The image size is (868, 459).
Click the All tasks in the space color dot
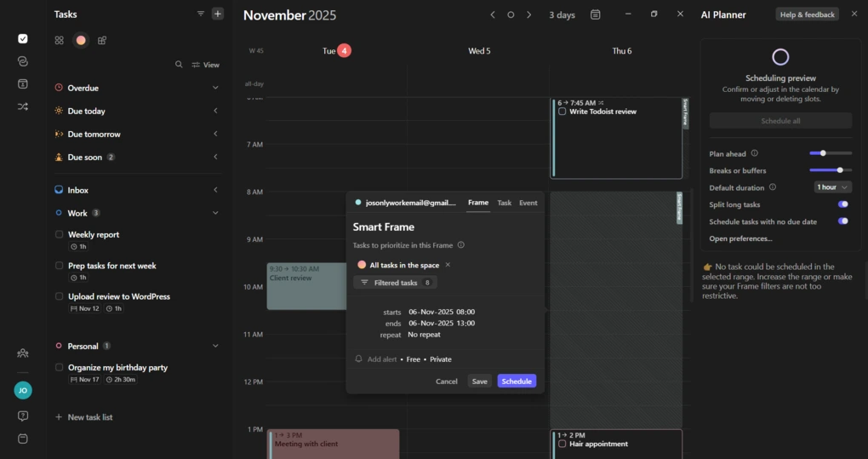pyautogui.click(x=362, y=265)
